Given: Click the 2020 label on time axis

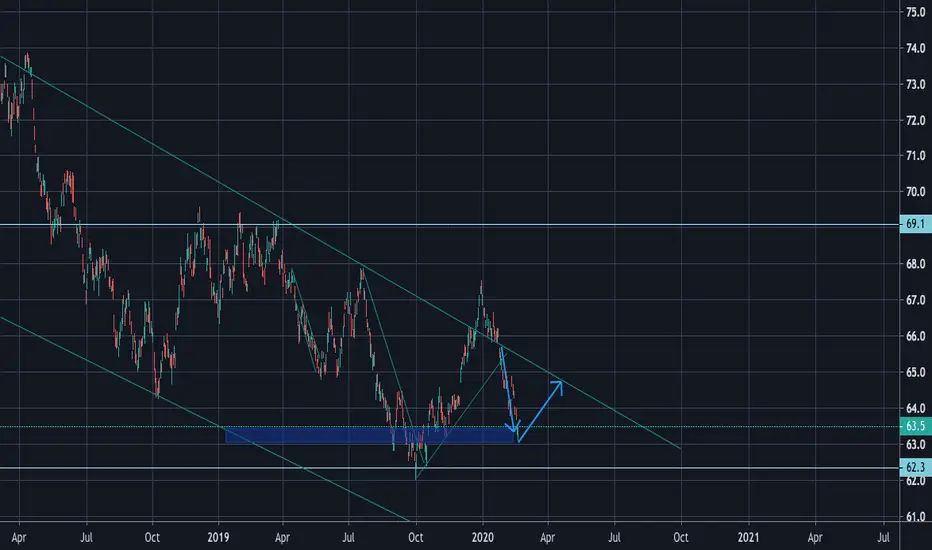Looking at the screenshot, I should click(x=483, y=538).
